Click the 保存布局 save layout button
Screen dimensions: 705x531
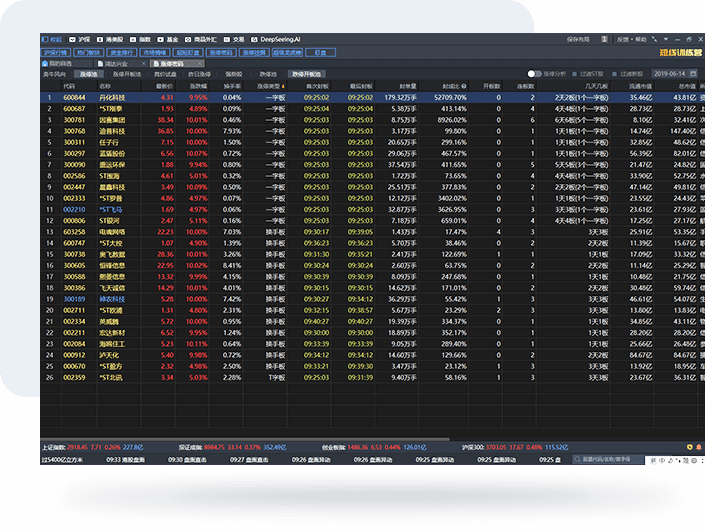pos(578,39)
